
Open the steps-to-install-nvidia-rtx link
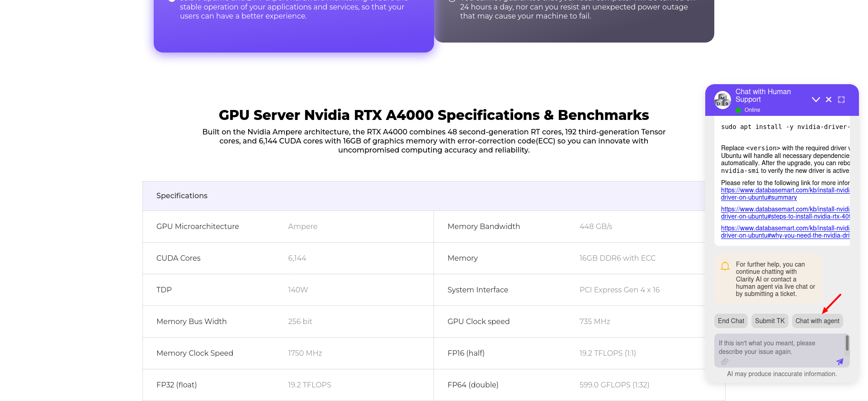click(x=785, y=213)
